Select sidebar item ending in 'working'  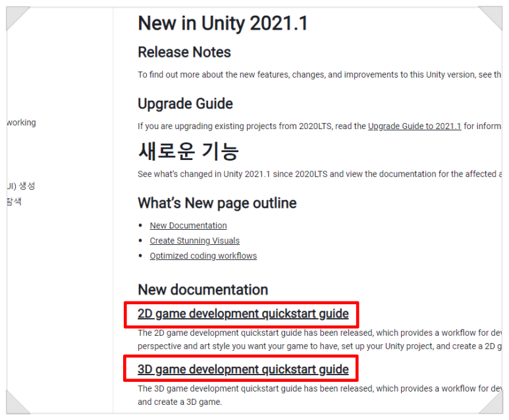(x=22, y=122)
